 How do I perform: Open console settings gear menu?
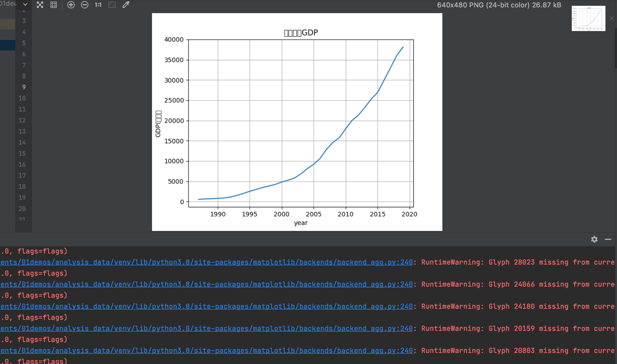point(594,239)
